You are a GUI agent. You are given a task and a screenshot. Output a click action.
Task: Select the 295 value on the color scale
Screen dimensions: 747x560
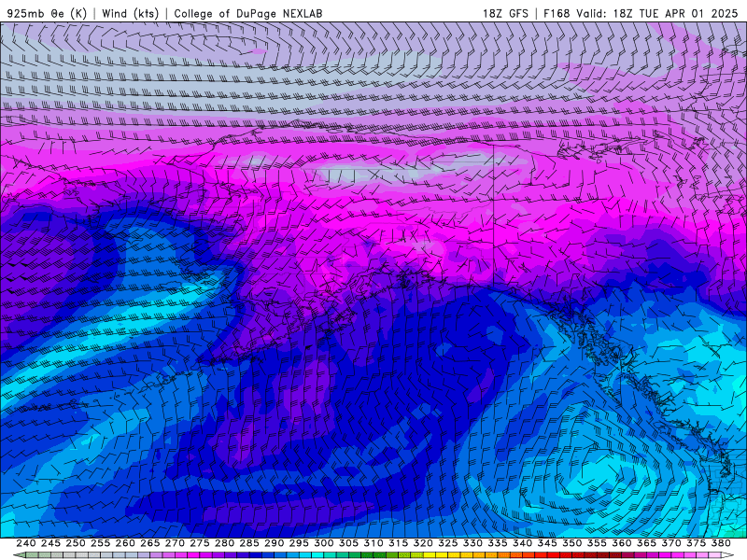(x=299, y=543)
